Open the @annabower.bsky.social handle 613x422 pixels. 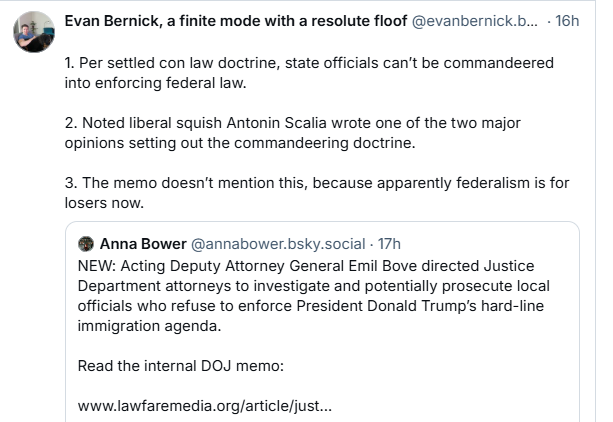pyautogui.click(x=278, y=244)
